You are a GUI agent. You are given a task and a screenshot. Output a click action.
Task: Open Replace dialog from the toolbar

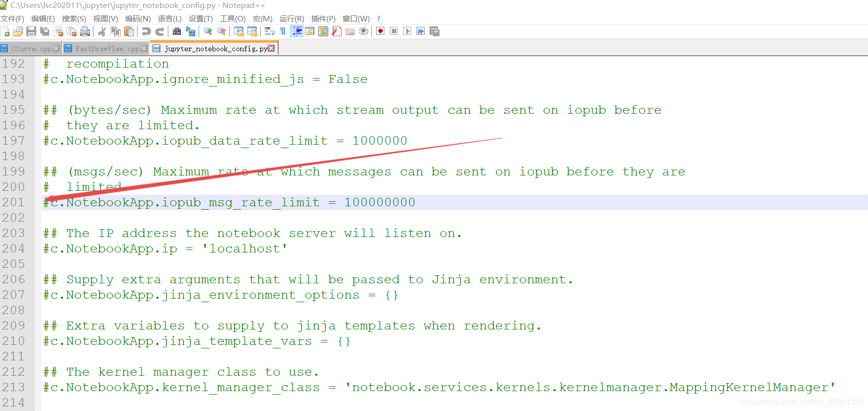pyautogui.click(x=190, y=31)
